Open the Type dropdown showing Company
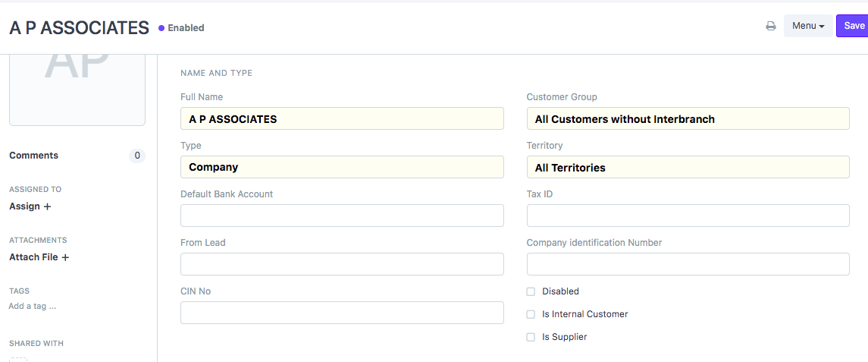The width and height of the screenshot is (868, 362). (342, 167)
